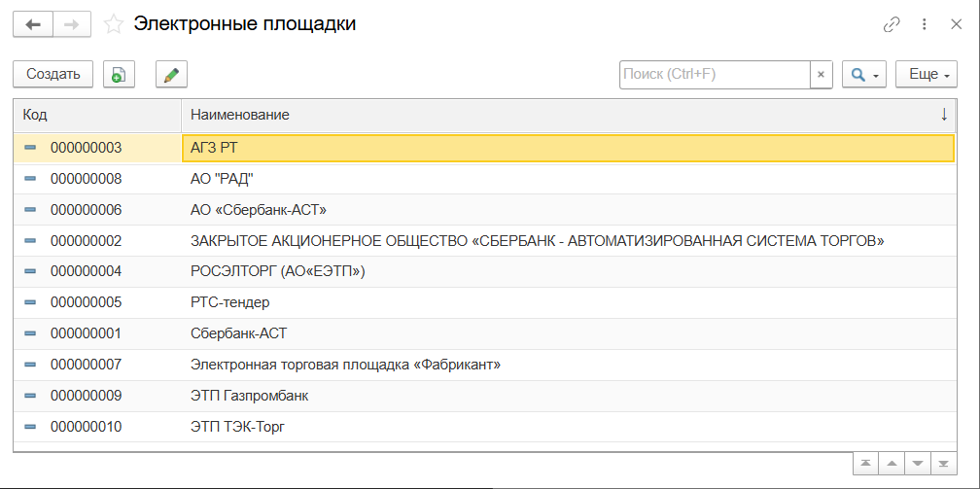Sort by the Код column header
980x489 pixels.
pos(97,115)
